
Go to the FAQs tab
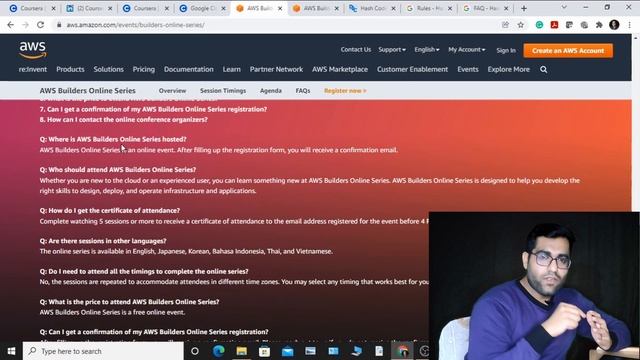coord(303,91)
